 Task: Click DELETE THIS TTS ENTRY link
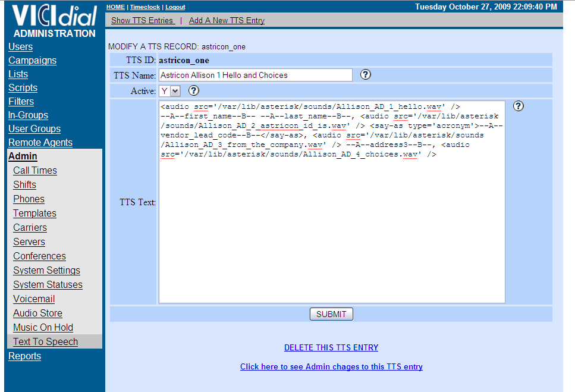click(331, 347)
